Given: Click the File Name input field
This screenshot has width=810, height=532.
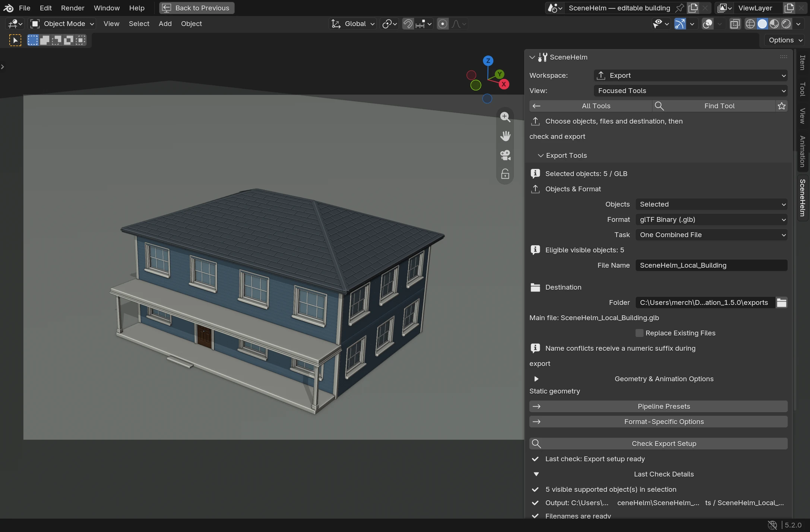Looking at the screenshot, I should (711, 265).
